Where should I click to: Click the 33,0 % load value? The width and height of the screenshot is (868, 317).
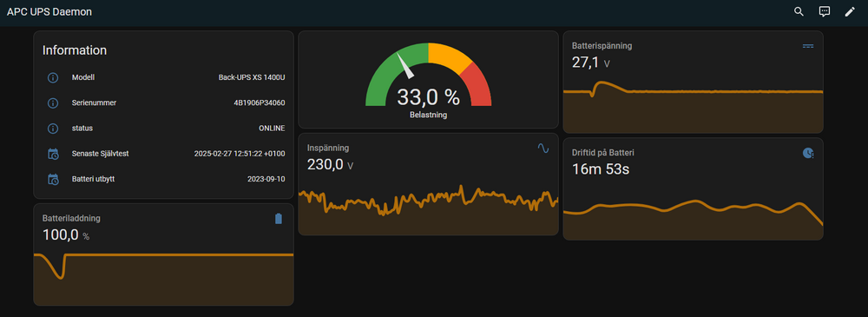point(428,97)
